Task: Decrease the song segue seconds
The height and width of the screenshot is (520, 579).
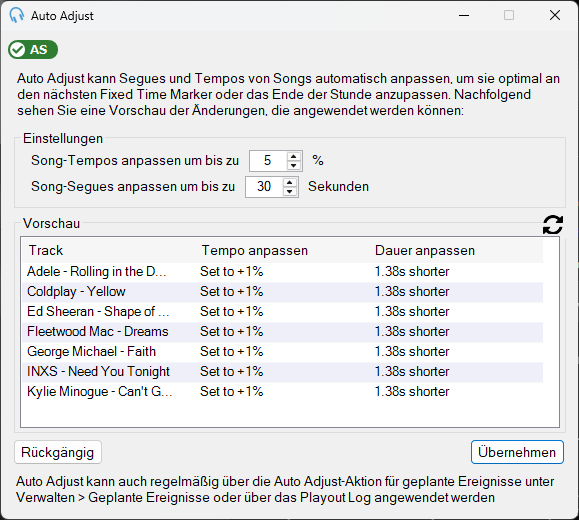Action: [x=290, y=191]
